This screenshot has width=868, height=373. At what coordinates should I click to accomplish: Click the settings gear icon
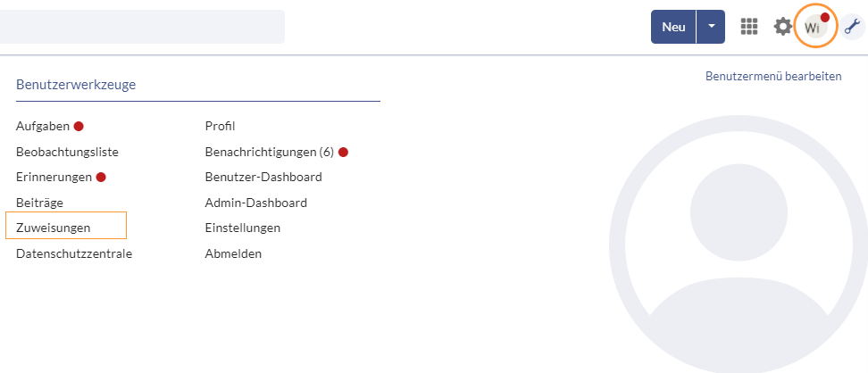pos(782,27)
